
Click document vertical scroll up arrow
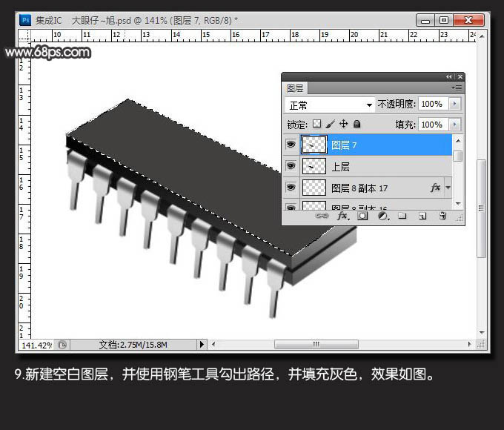coord(482,36)
